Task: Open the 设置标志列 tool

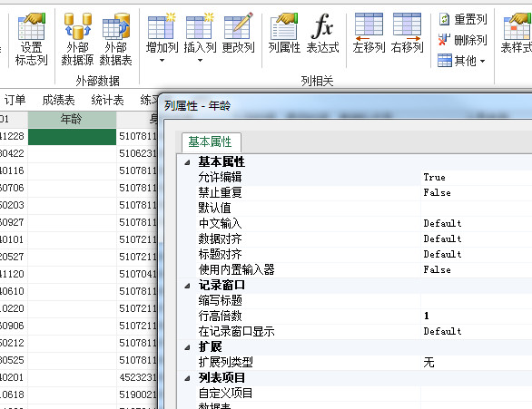Action: pos(31,40)
